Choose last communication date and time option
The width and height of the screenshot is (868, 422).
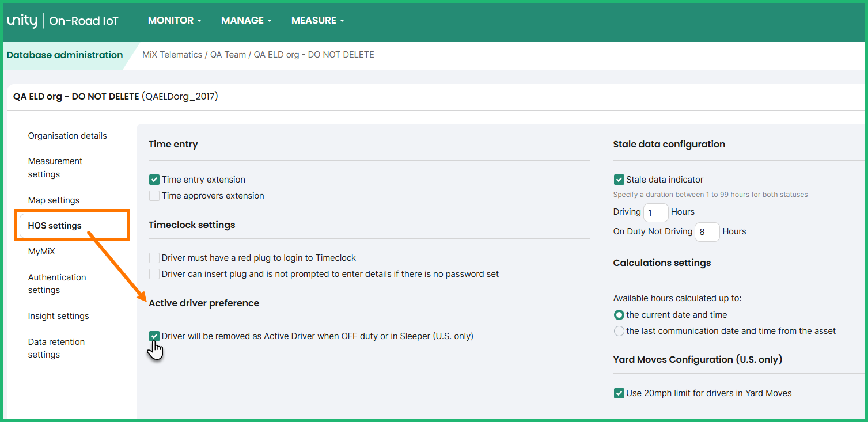coord(619,331)
